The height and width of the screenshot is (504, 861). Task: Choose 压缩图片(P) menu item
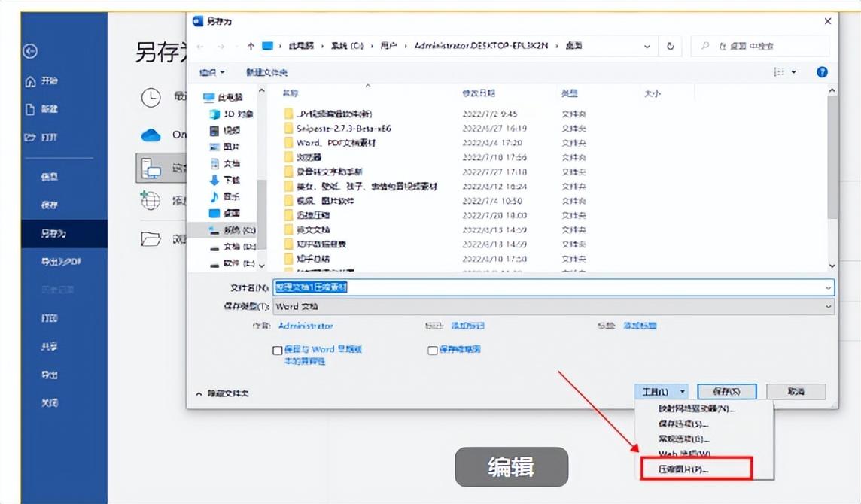[683, 469]
